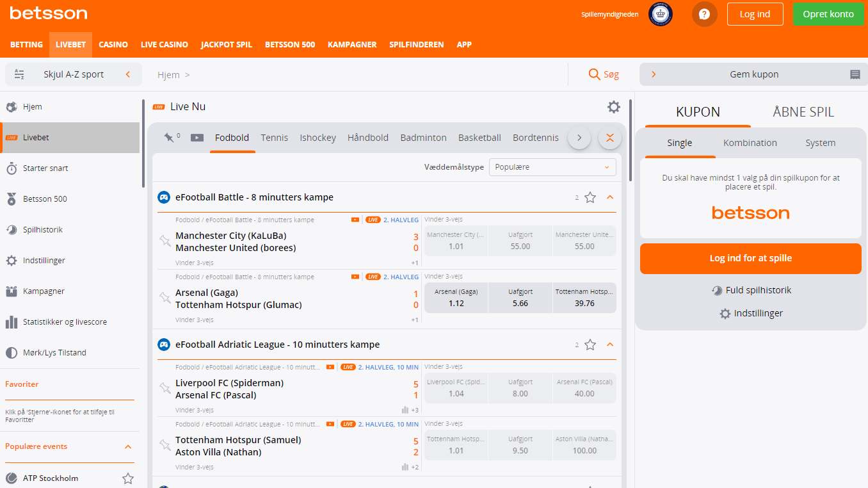Open the JACKPOT SPIL menu item
This screenshot has height=488, width=868.
pyautogui.click(x=227, y=45)
